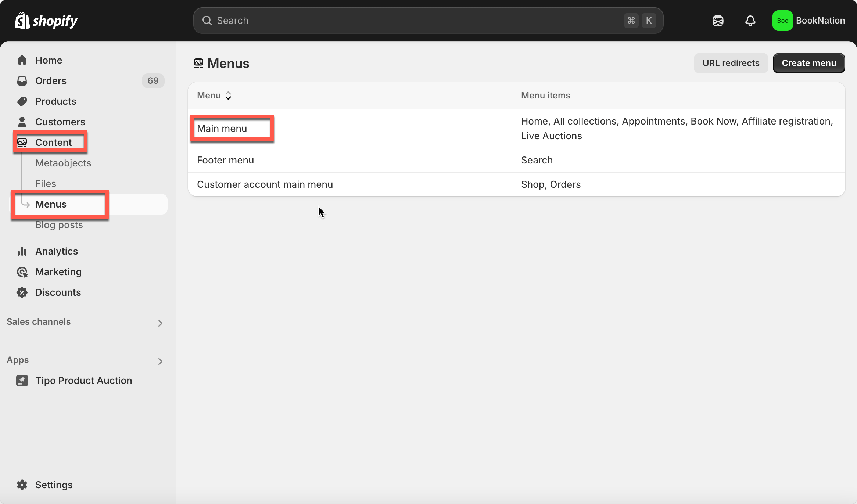Open the Sidekick assistant icon
Screen dimensions: 857x504
point(718,21)
